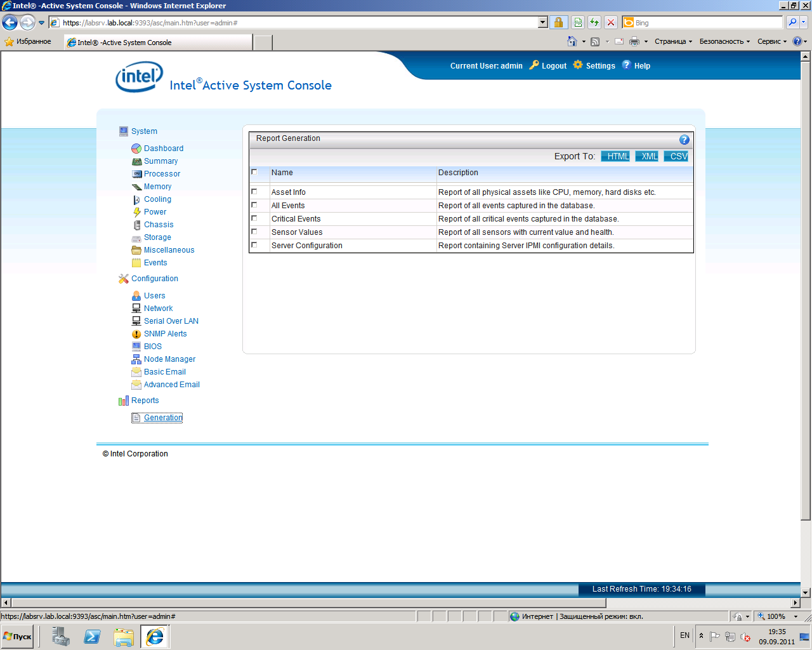
Task: Open help via Report Generation question-mark icon
Action: tap(684, 140)
